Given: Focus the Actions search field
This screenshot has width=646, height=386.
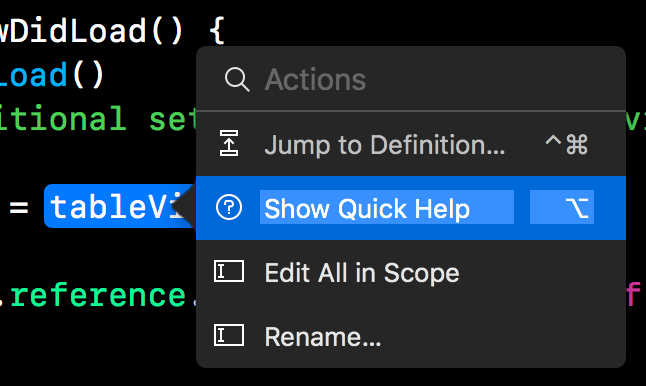Looking at the screenshot, I should (x=411, y=79).
